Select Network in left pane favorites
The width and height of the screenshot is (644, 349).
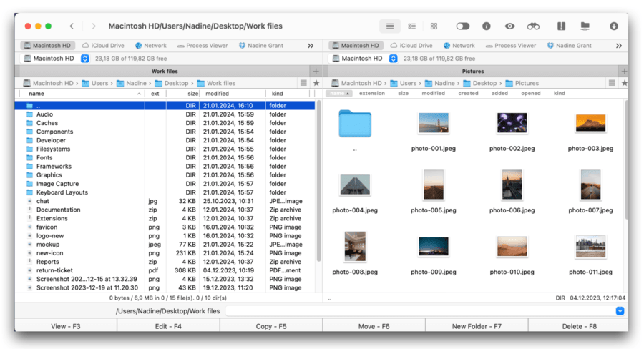click(x=151, y=46)
